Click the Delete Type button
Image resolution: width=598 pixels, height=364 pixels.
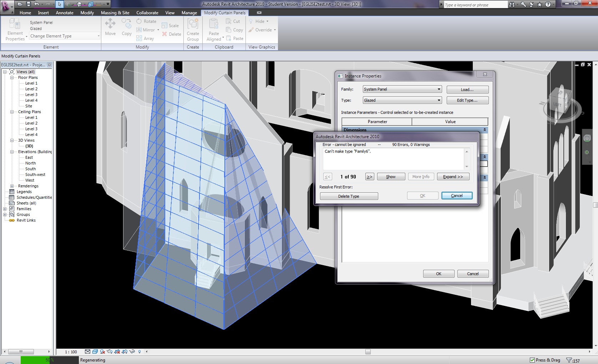(349, 196)
